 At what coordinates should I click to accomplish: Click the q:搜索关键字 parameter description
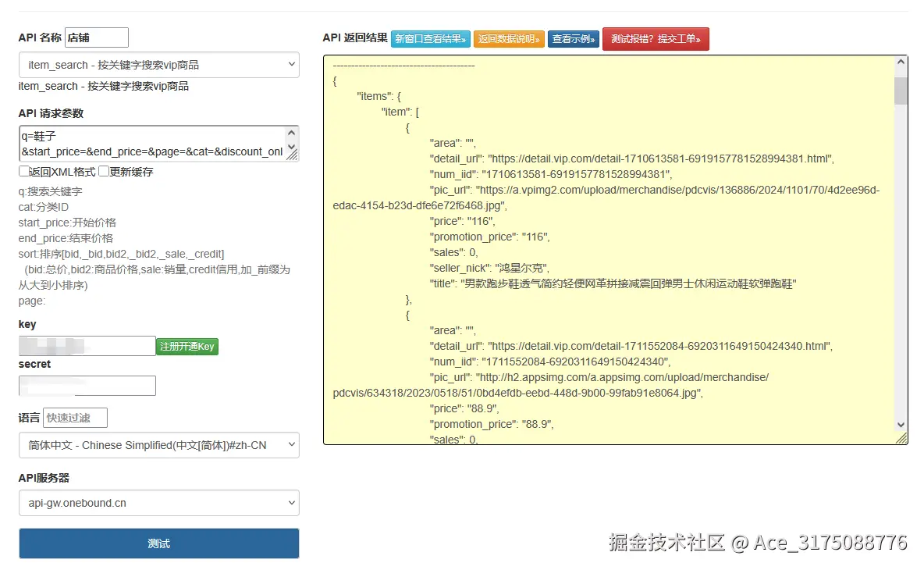click(50, 191)
